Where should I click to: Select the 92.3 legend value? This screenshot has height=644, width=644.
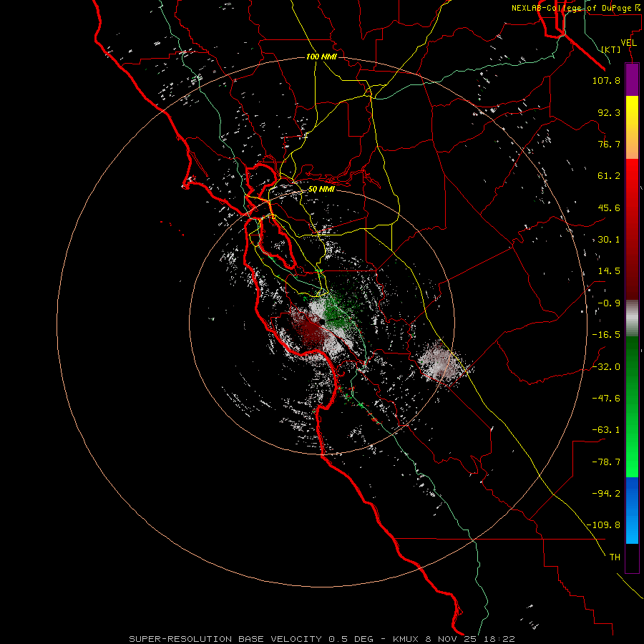click(x=609, y=112)
